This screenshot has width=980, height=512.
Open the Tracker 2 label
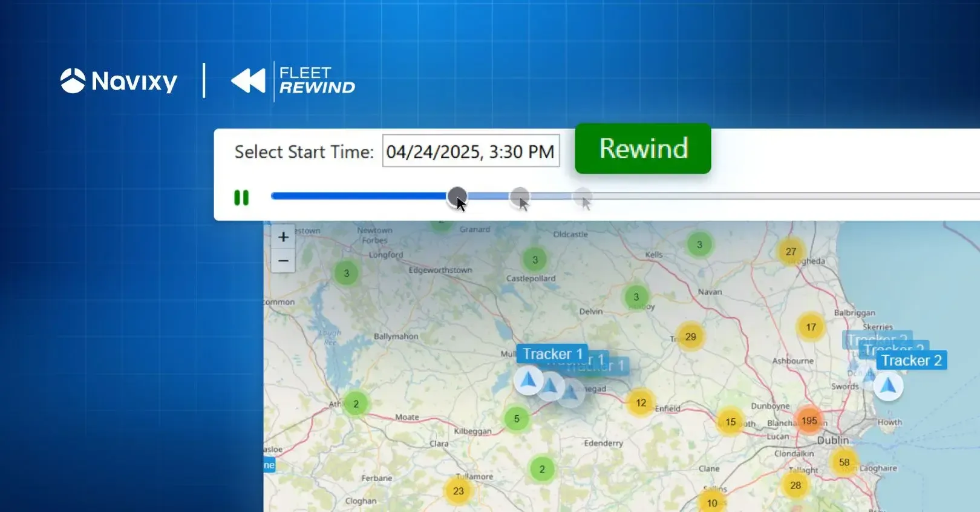(x=911, y=361)
